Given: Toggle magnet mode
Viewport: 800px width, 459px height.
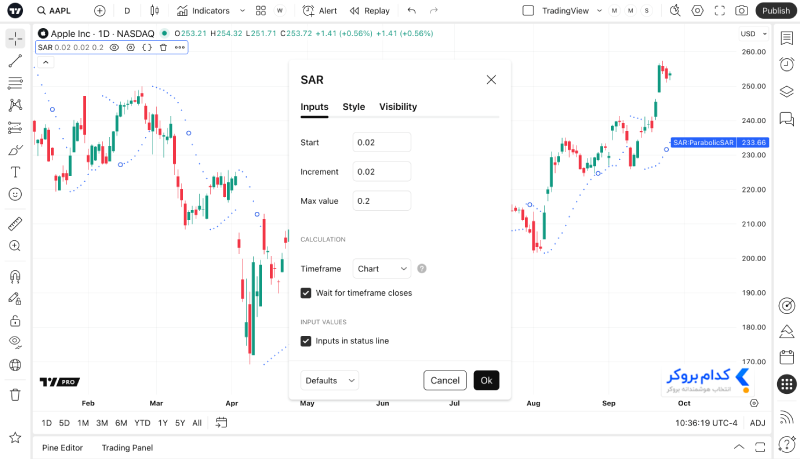Looking at the screenshot, I should pos(15,276).
